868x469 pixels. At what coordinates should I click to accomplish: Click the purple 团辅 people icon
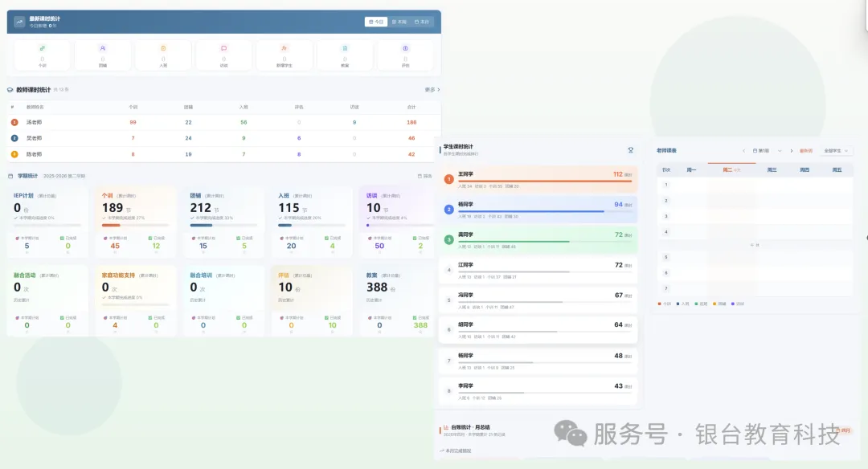pyautogui.click(x=102, y=49)
